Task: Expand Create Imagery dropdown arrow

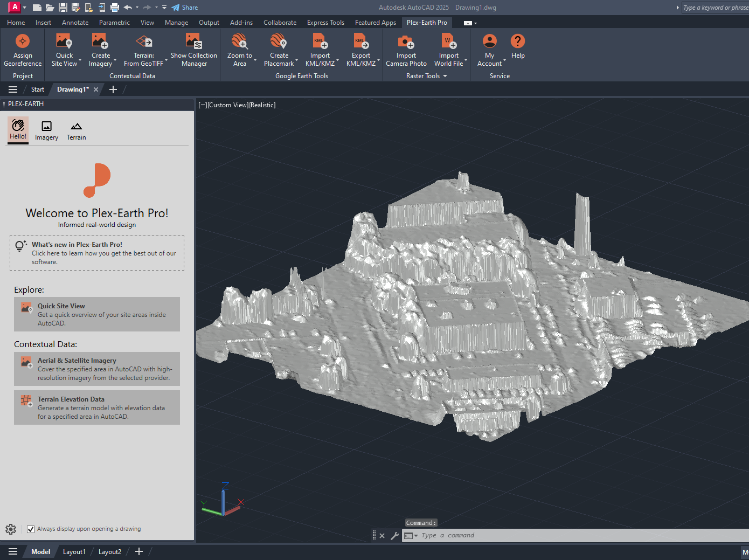Action: pyautogui.click(x=115, y=60)
